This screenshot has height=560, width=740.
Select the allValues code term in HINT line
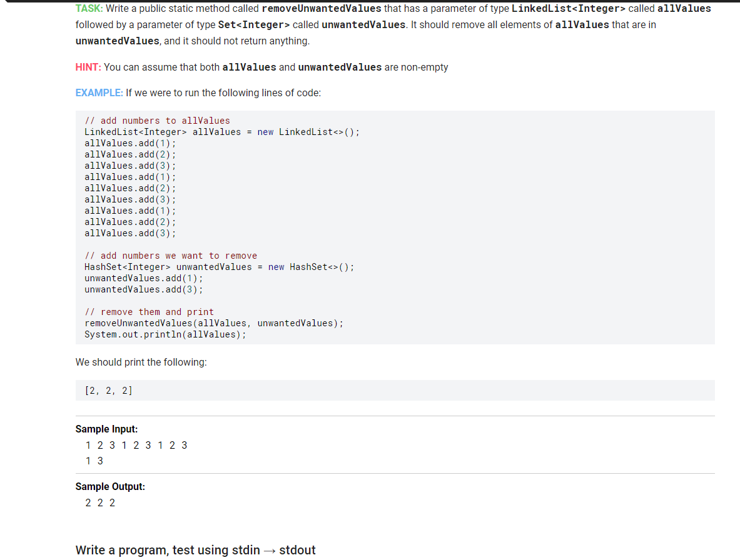(249, 67)
